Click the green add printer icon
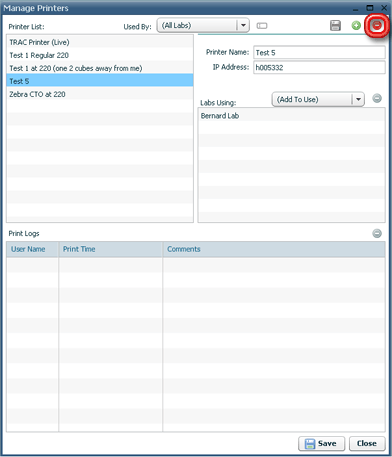The width and height of the screenshot is (392, 457). 356,25
